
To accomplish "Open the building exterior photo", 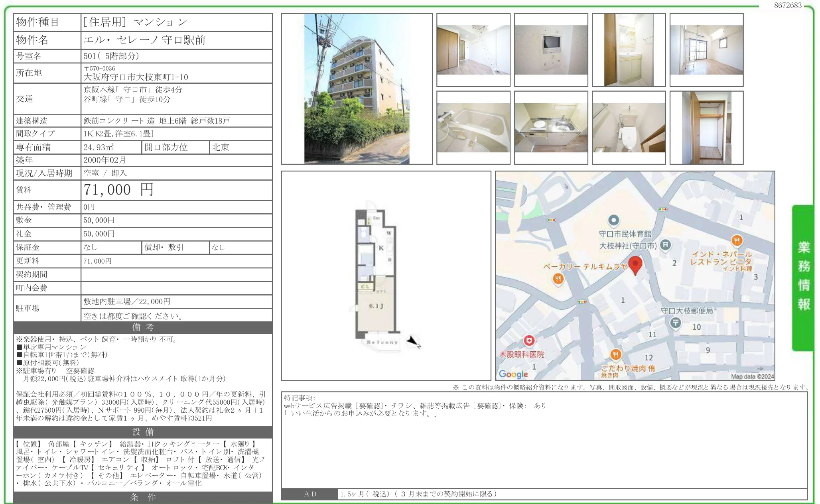I will click(x=357, y=89).
